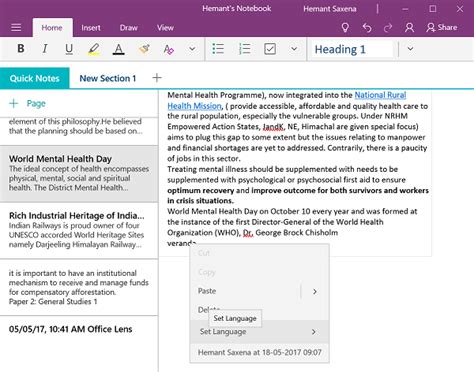The image size is (474, 372).
Task: Insert a numbered list
Action: (x=245, y=49)
